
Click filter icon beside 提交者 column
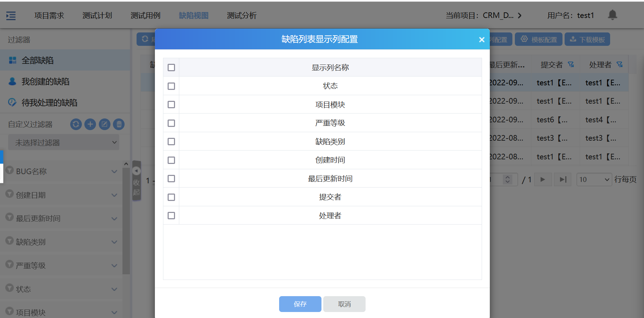[571, 65]
